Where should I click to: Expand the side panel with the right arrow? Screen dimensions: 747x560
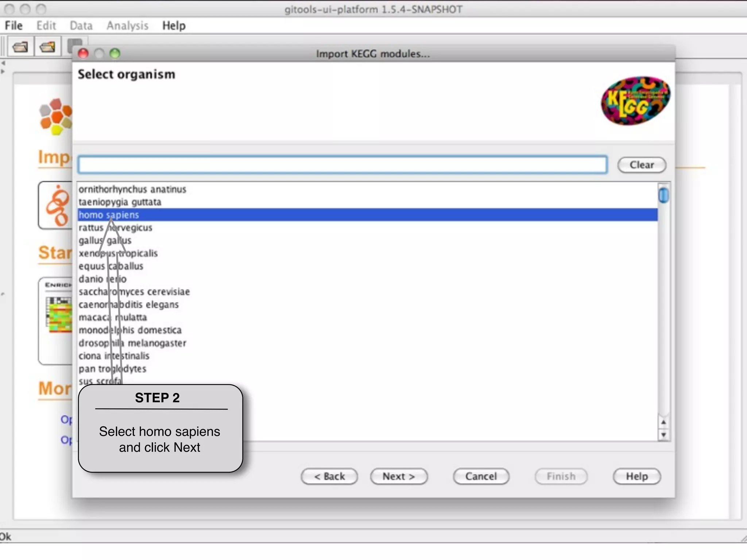coord(3,71)
